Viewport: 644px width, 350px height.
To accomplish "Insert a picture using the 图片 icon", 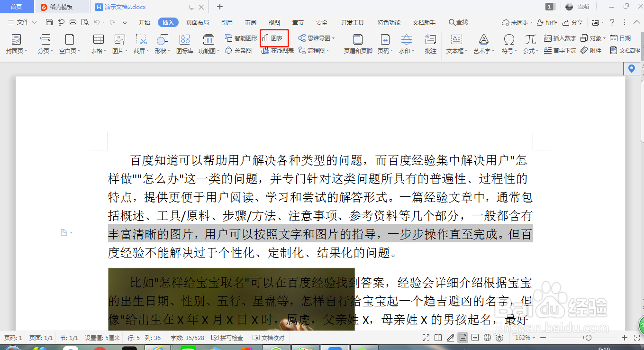I will (120, 44).
